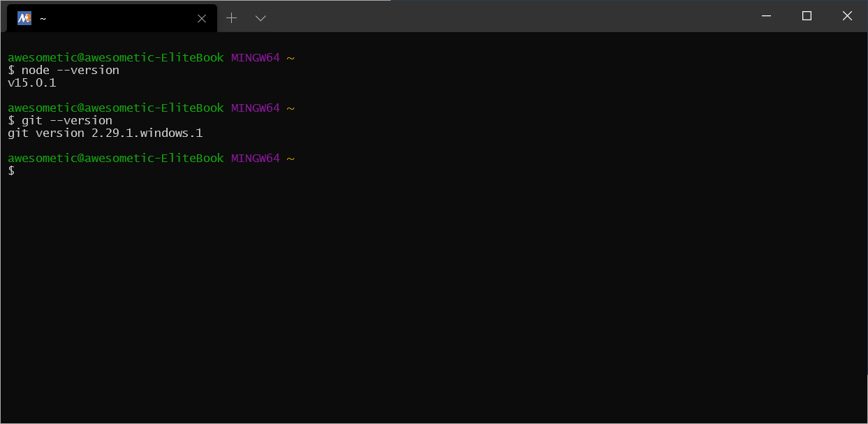Viewport: 868px width, 424px height.
Task: Click the 'node --version' command line
Action: pyautogui.click(x=64, y=70)
